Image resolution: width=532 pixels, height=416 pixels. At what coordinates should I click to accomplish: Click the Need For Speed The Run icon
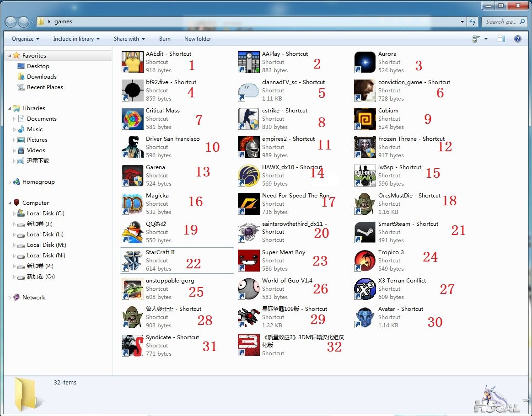[249, 204]
